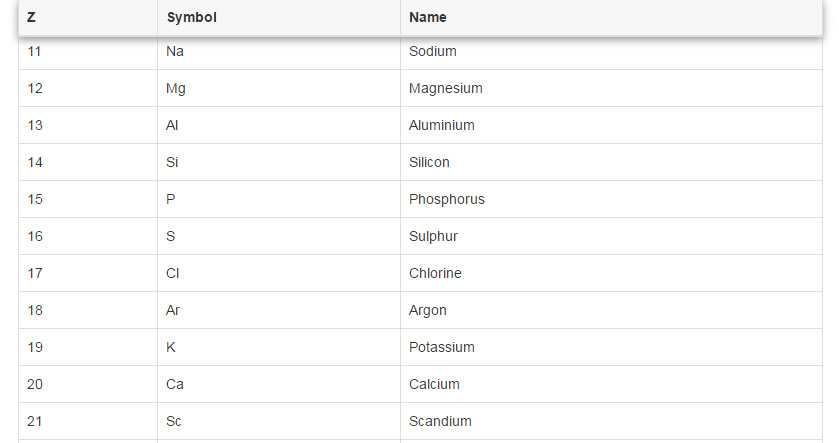Select the Magnesium name cell
The image size is (839, 443).
(612, 88)
